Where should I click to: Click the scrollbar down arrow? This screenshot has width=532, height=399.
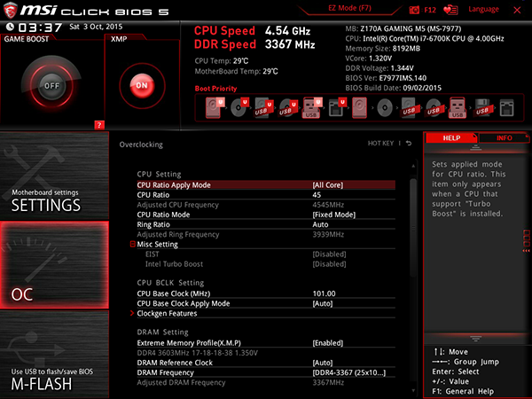tap(413, 390)
